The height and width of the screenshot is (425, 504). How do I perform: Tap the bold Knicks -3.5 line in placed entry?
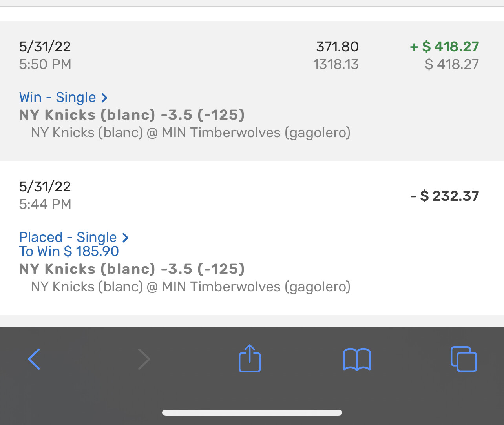coord(132,269)
